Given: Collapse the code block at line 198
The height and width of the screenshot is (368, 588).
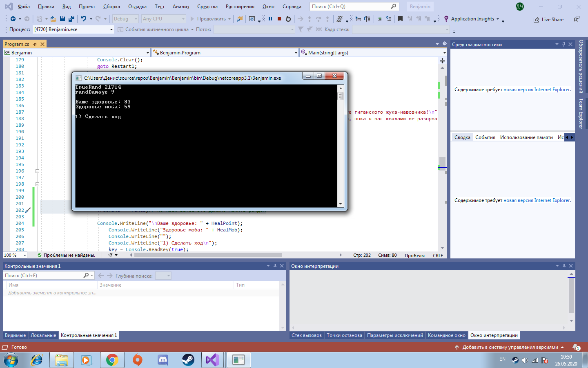Looking at the screenshot, I should [x=37, y=184].
